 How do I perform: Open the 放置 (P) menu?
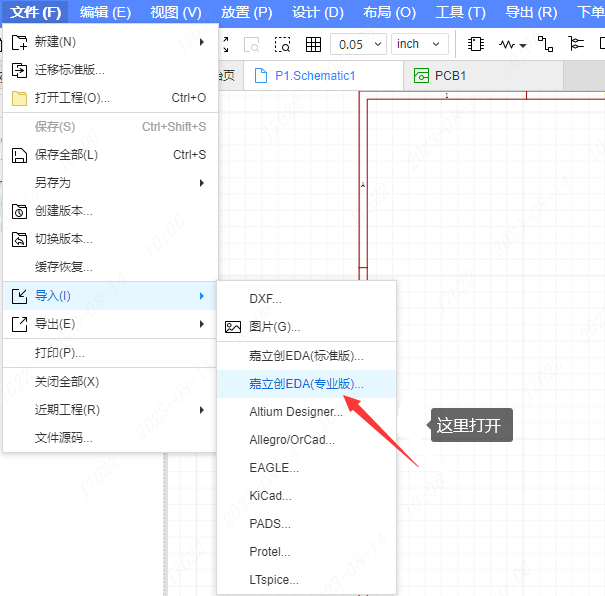[x=247, y=13]
